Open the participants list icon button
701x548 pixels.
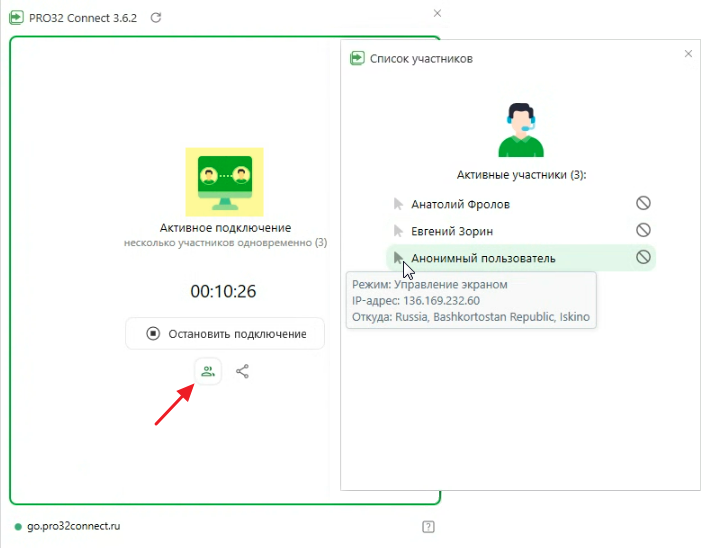207,371
